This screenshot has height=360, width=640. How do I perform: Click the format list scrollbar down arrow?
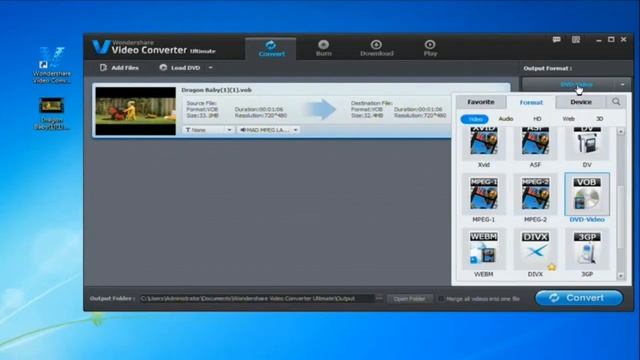(621, 276)
